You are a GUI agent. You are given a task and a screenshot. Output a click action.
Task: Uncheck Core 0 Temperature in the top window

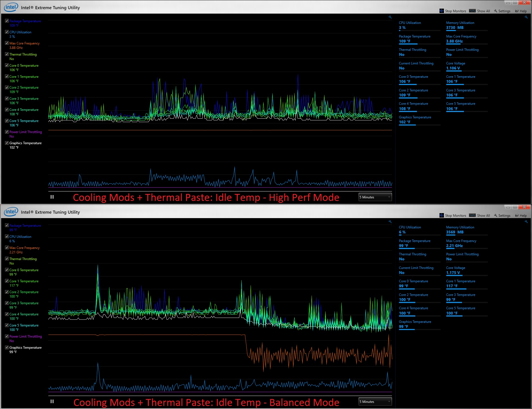coord(7,65)
